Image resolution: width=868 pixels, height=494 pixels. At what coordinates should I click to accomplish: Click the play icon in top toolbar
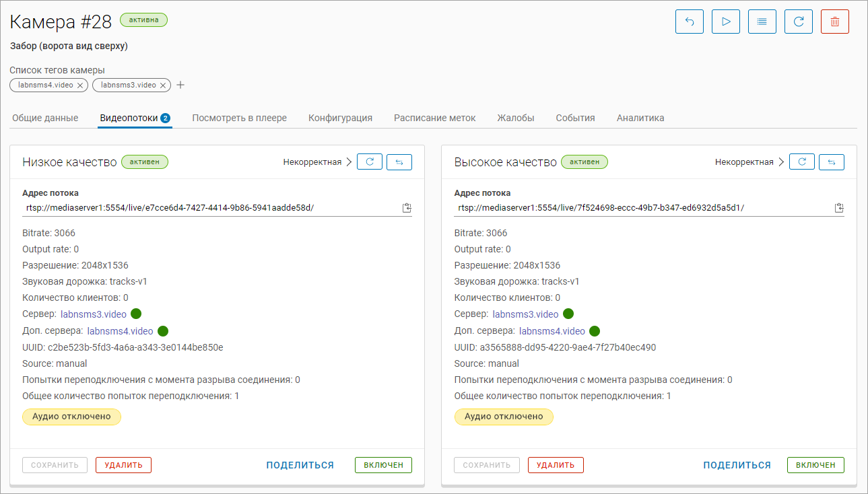click(x=726, y=22)
